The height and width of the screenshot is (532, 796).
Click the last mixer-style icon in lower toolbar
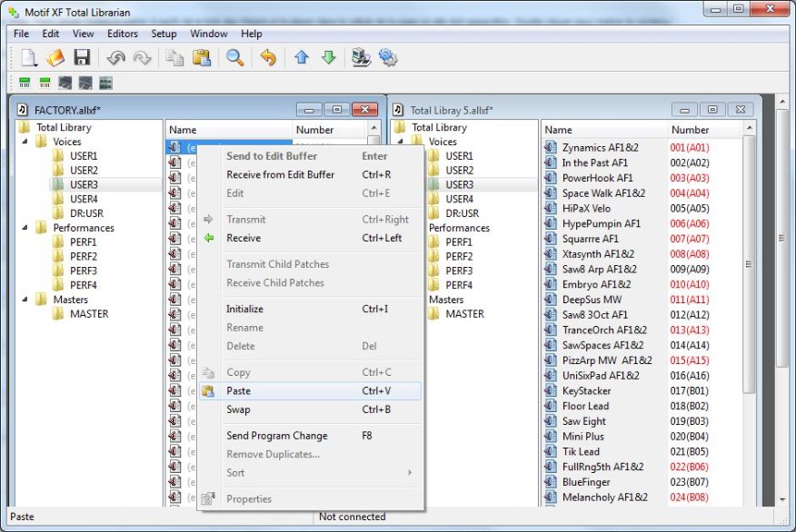pyautogui.click(x=105, y=83)
